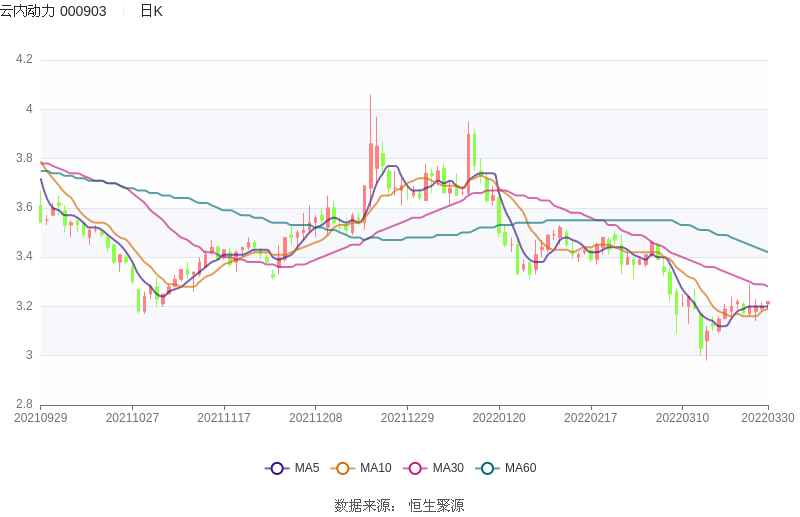
Task: Click the 20210929 date label on x-axis
Action: [41, 418]
